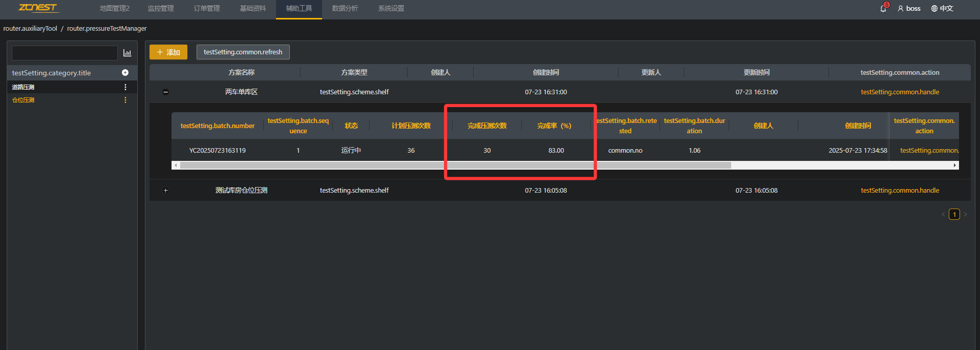Click the 更新时间 column header
The width and height of the screenshot is (980, 350).
[757, 73]
